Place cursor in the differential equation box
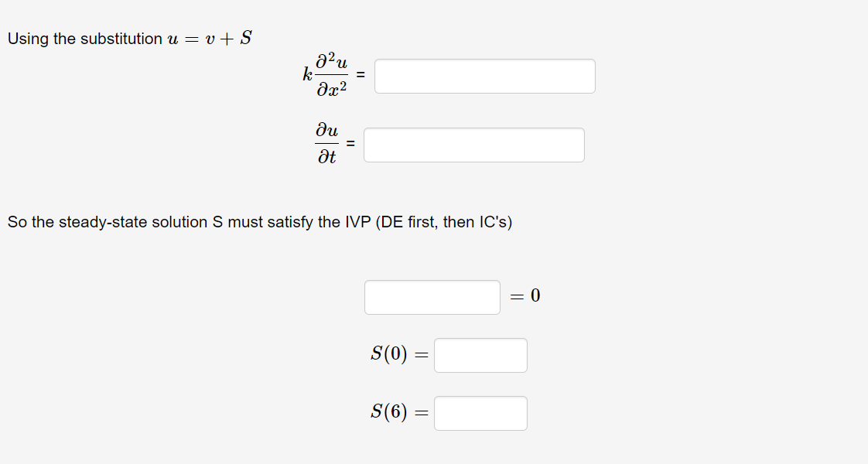Screen dimensions: 868x464 [432, 297]
